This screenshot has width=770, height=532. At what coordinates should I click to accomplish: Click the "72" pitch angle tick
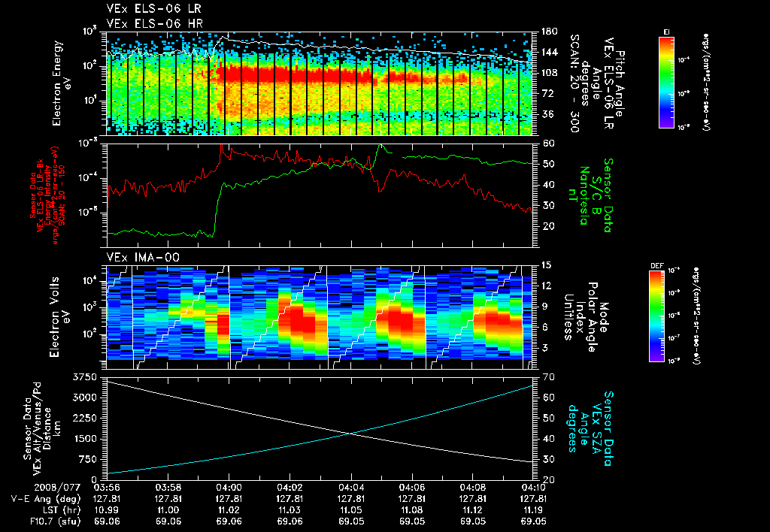(x=547, y=93)
